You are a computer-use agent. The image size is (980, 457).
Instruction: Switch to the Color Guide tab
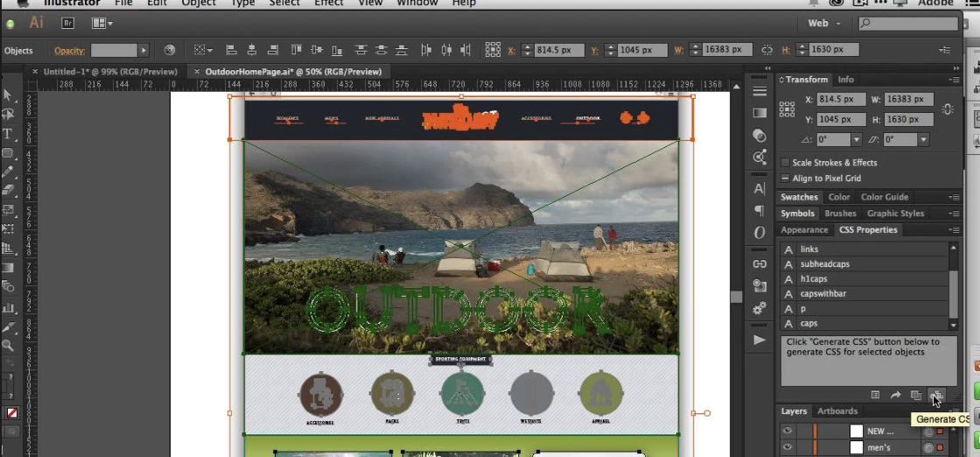pyautogui.click(x=885, y=197)
